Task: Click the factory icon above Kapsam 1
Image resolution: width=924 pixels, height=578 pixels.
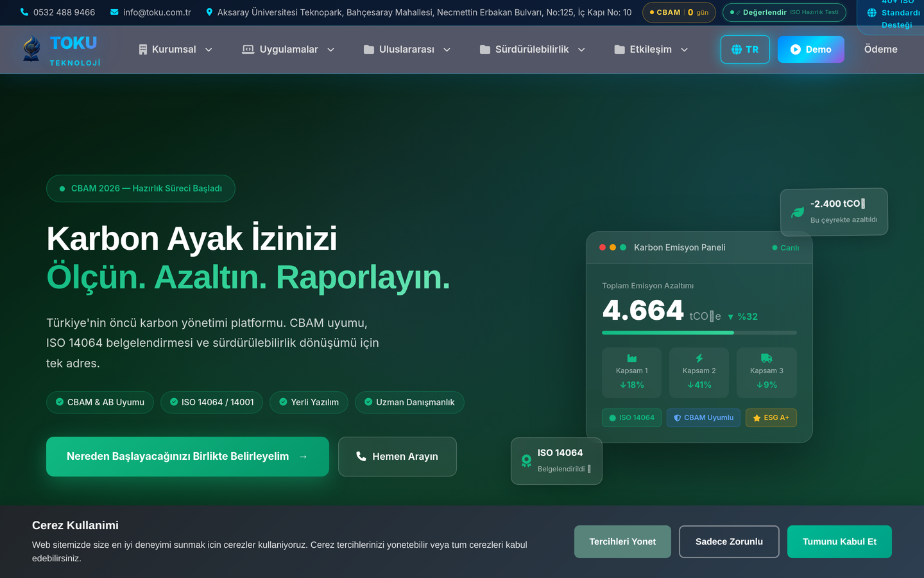Action: 632,358
